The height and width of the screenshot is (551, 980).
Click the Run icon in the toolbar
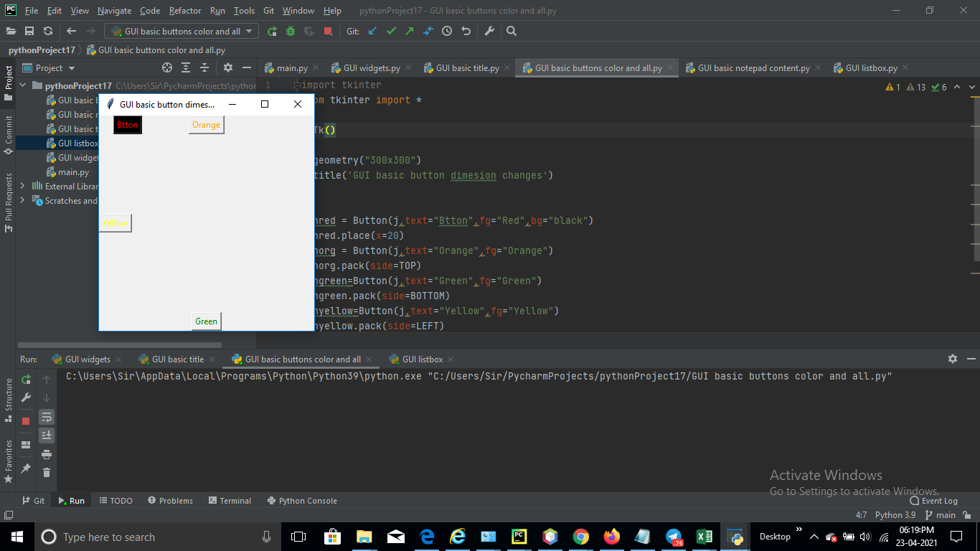(x=272, y=31)
